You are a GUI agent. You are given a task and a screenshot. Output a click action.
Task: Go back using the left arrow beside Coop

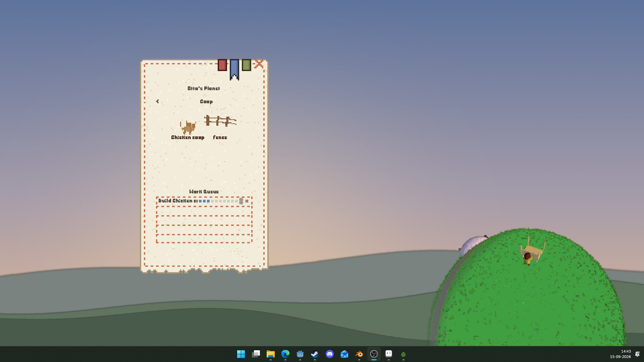(x=157, y=101)
